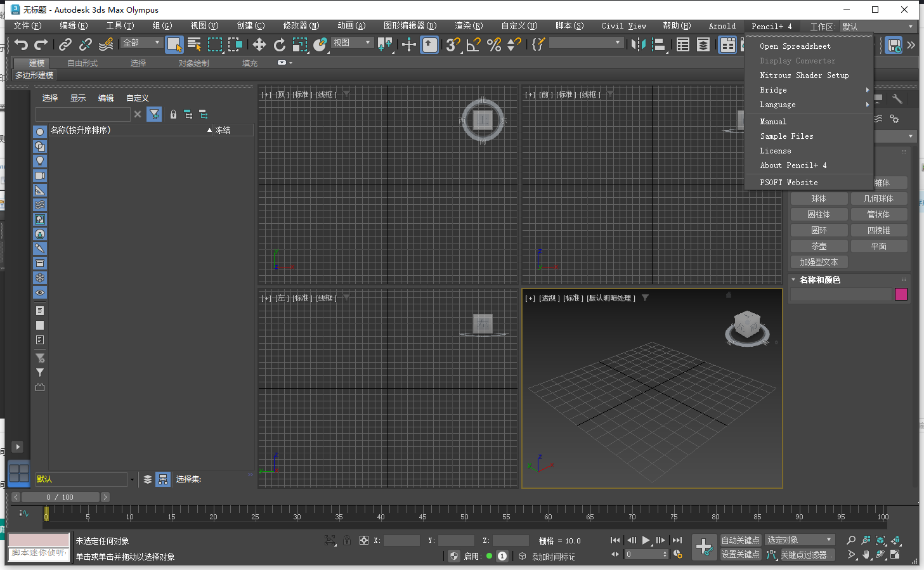The height and width of the screenshot is (570, 924).
Task: Open the named selection sets dropdown
Action: 586,42
